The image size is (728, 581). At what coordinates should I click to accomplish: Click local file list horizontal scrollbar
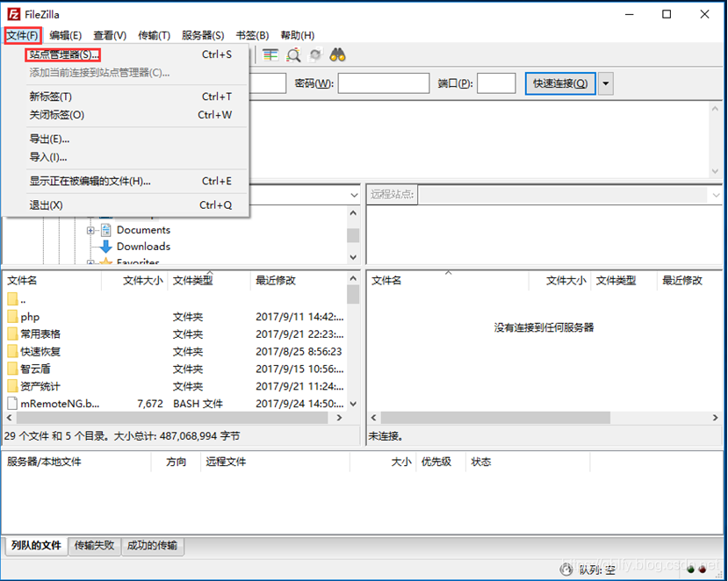click(x=172, y=418)
